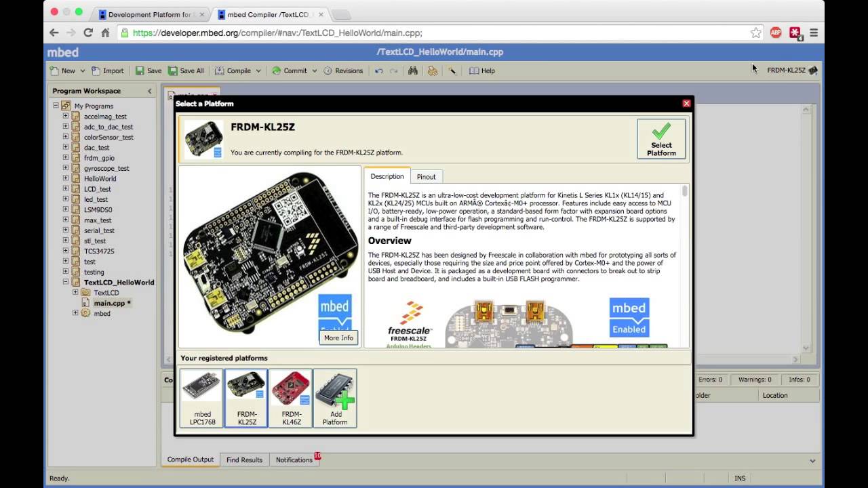Select frdm_gpio in program tree
This screenshot has height=488, width=868.
point(99,158)
